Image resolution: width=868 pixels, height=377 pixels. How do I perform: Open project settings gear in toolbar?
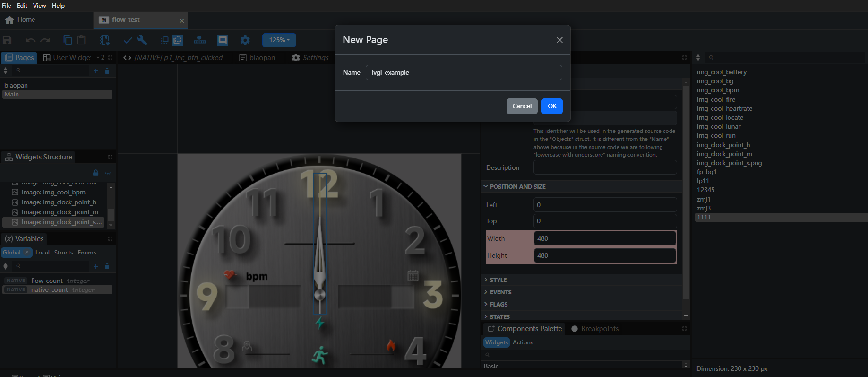(245, 40)
